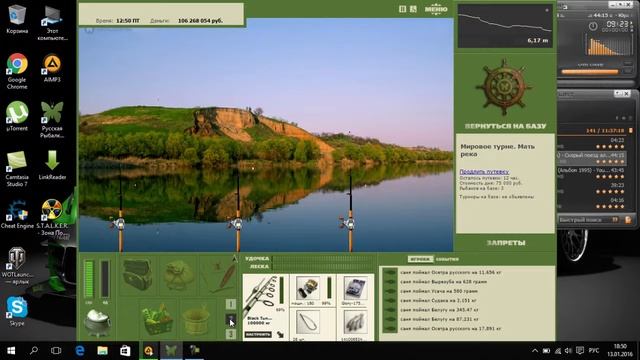The image size is (640, 360).
Task: Open the LinkReader desktop icon
Action: coord(52,165)
